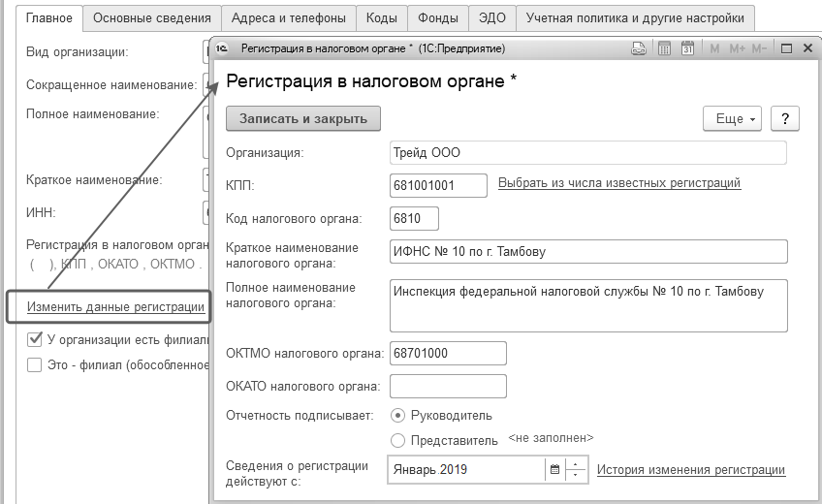The height and width of the screenshot is (504, 822).
Task: Toggle 'У организации есть филиалы' checkbox
Action: click(x=35, y=339)
